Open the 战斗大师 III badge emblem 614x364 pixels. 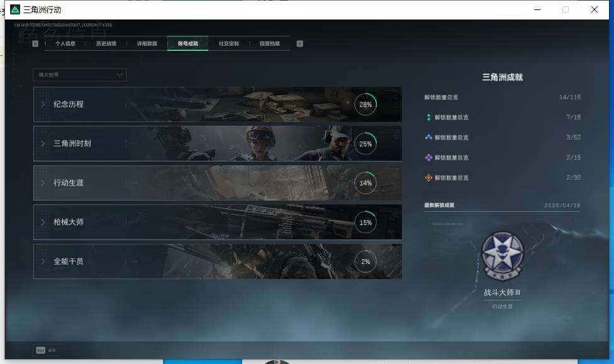pos(503,256)
